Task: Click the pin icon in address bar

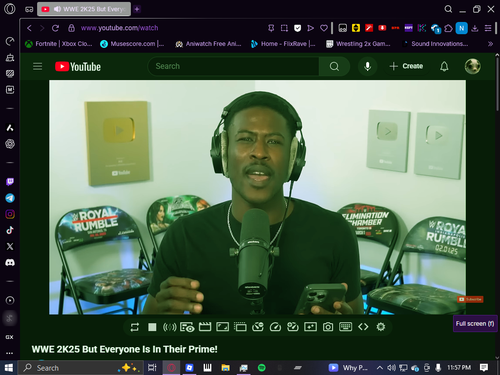Action: coord(271,28)
